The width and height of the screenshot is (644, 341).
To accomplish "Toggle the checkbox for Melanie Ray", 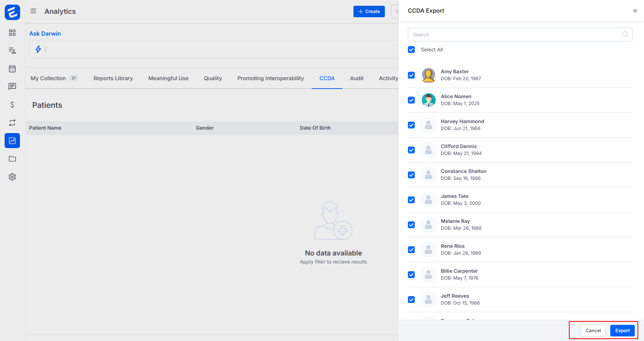I will click(411, 225).
